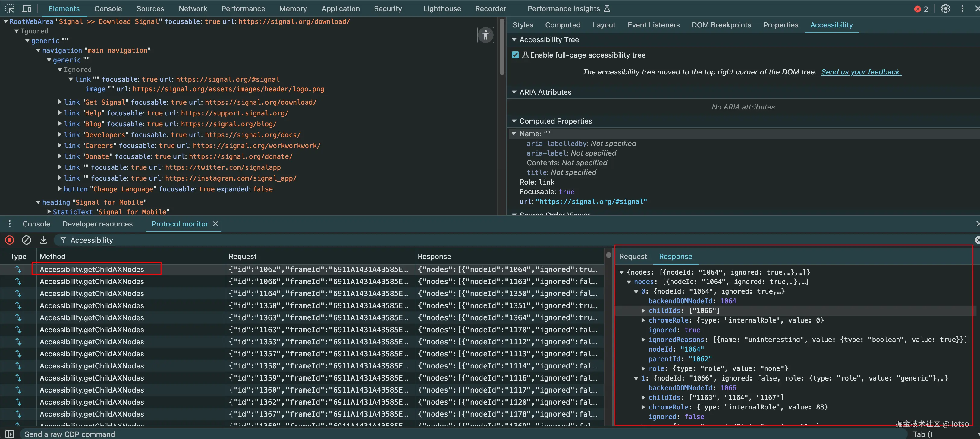This screenshot has height=439, width=980.
Task: Close the Protocol monitor tab
Action: click(215, 224)
